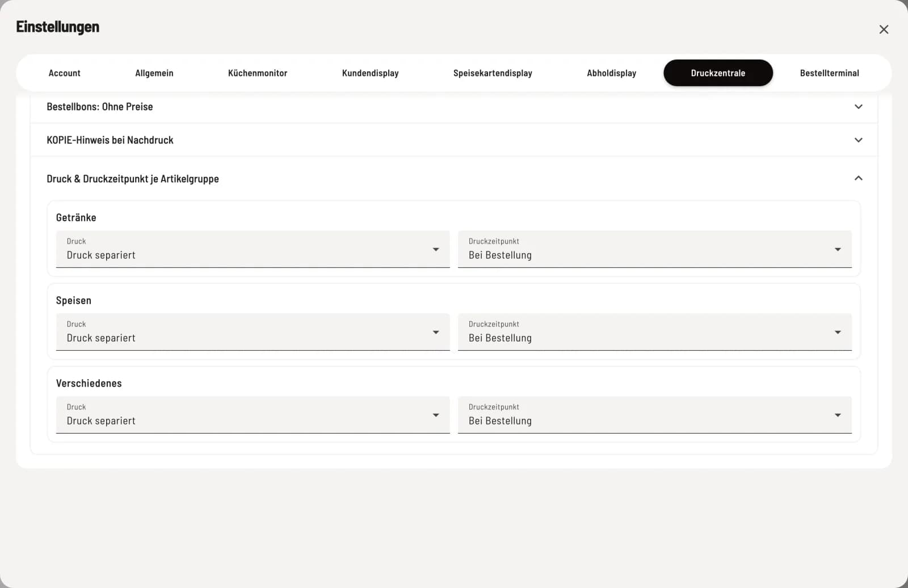Click the Speisen group label
908x588 pixels.
(74, 301)
